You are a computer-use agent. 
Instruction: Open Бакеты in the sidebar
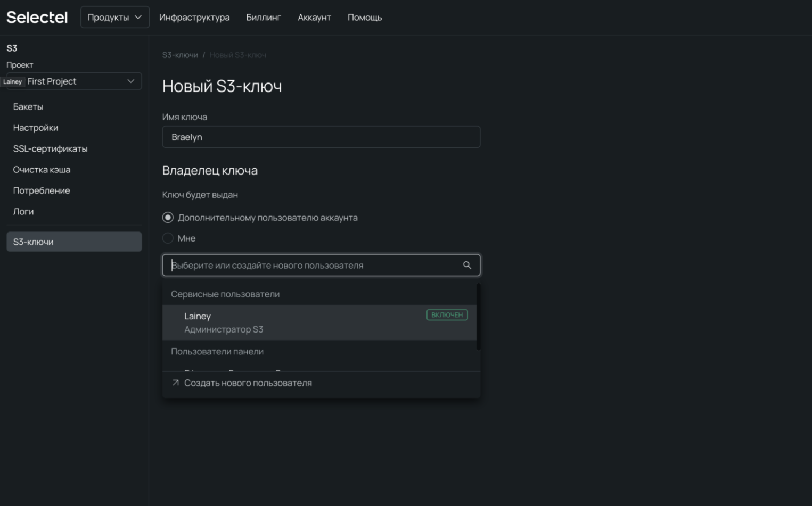pyautogui.click(x=28, y=107)
